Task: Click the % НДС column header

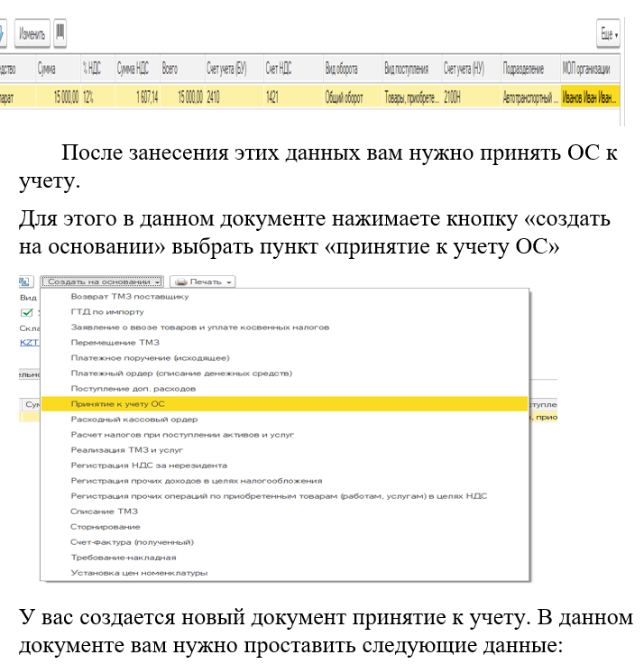Action: point(97,69)
